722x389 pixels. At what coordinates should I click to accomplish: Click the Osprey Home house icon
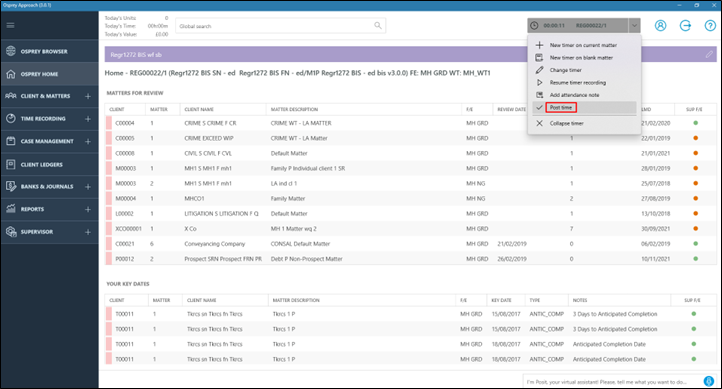coord(11,74)
